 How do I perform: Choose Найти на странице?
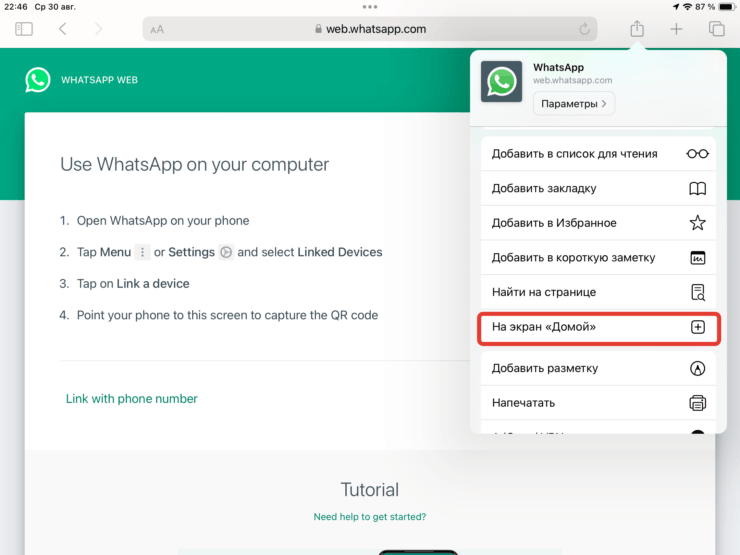click(598, 292)
